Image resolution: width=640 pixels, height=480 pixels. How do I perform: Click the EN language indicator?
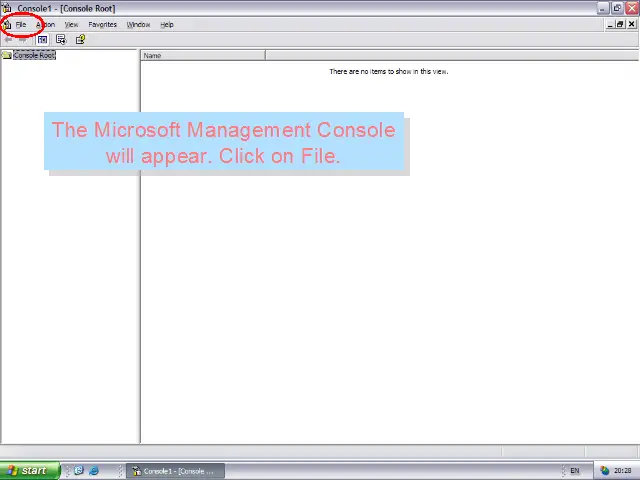click(575, 471)
